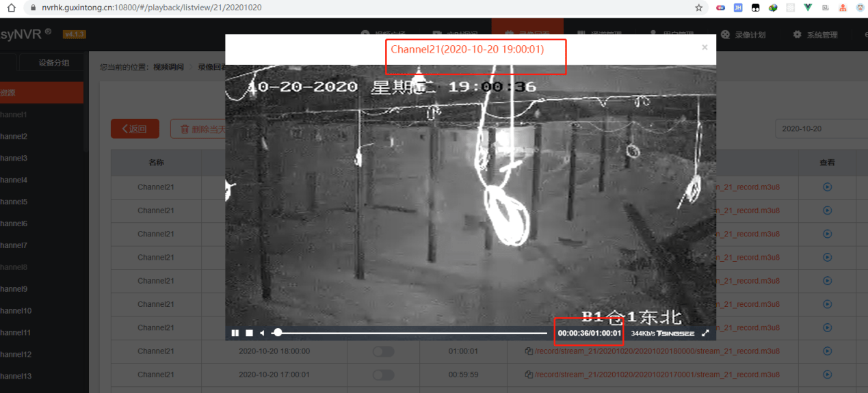Switch to the 设备分组 tab
Screen dimensions: 868x393
pyautogui.click(x=54, y=63)
